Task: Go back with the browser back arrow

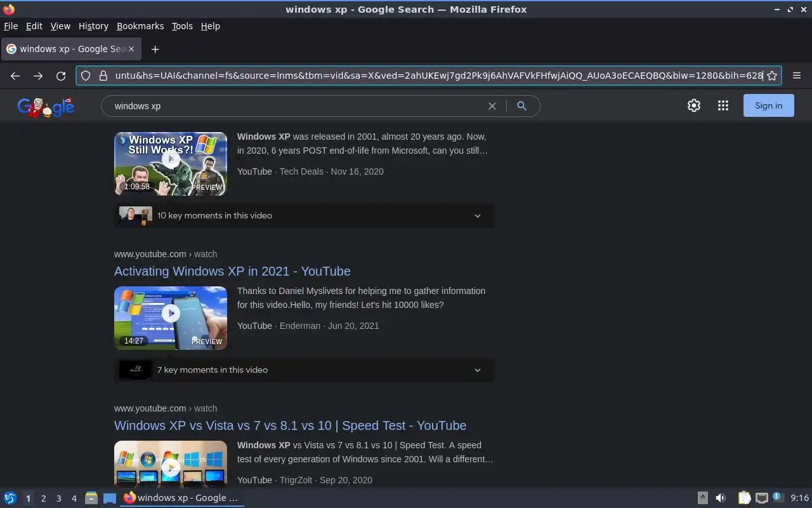Action: click(15, 76)
